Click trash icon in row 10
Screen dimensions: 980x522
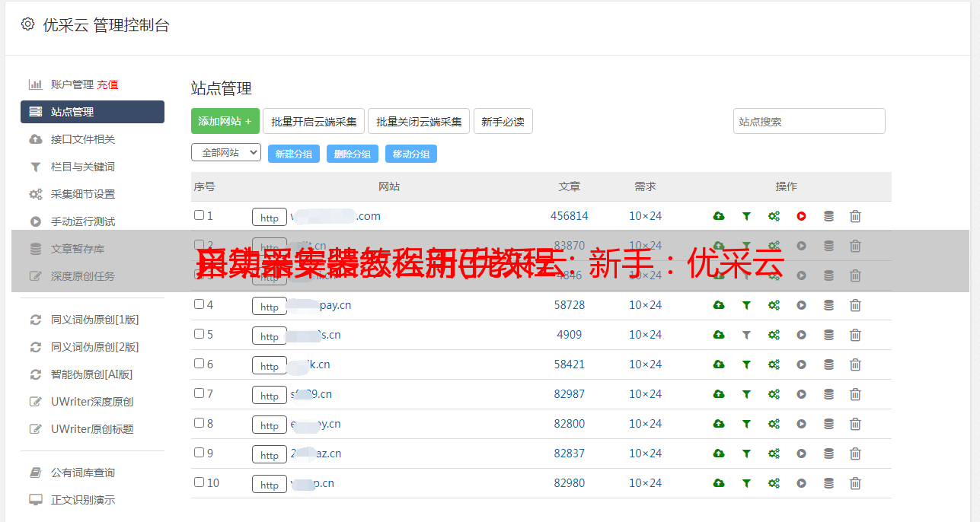tap(855, 483)
